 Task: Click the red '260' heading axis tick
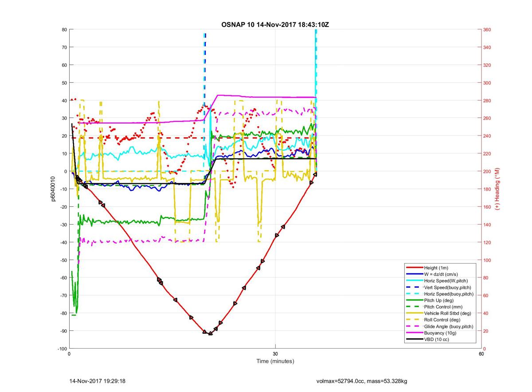(488, 118)
